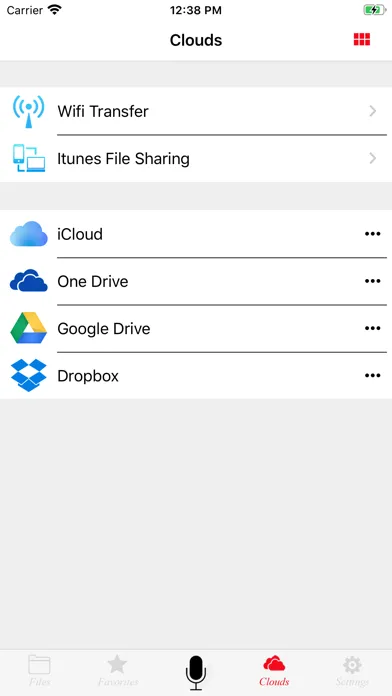Viewport: 392px width, 696px height.
Task: Choose the Google Drive label
Action: [104, 329]
